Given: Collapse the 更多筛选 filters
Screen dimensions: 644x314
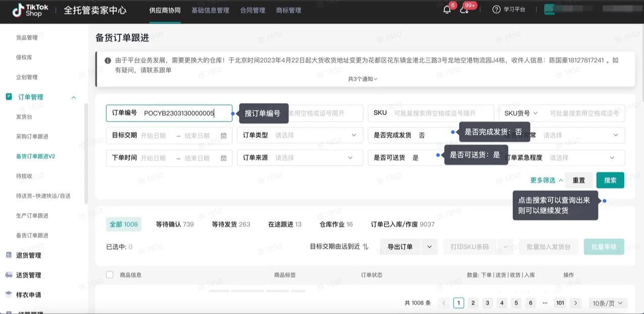Looking at the screenshot, I should click(x=547, y=180).
